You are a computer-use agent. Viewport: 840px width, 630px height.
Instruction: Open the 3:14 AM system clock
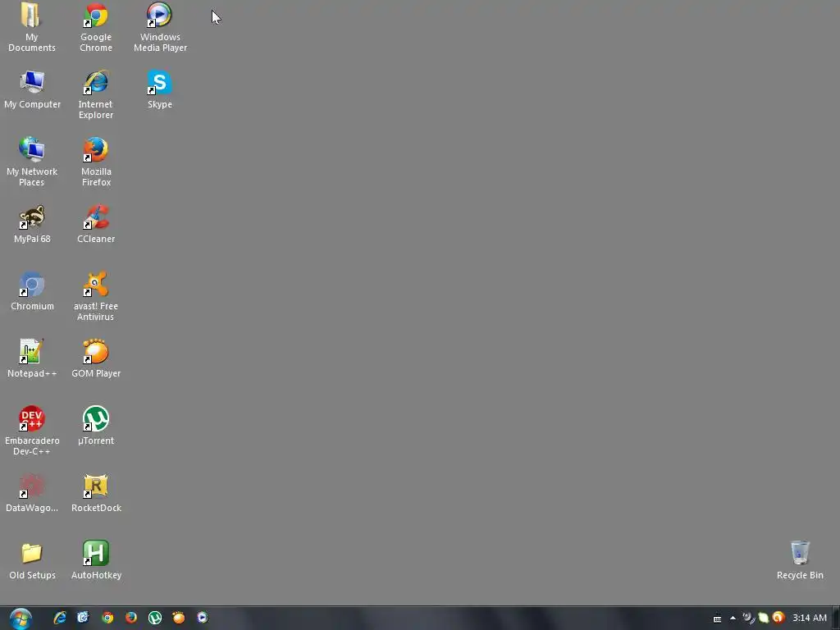(x=810, y=619)
